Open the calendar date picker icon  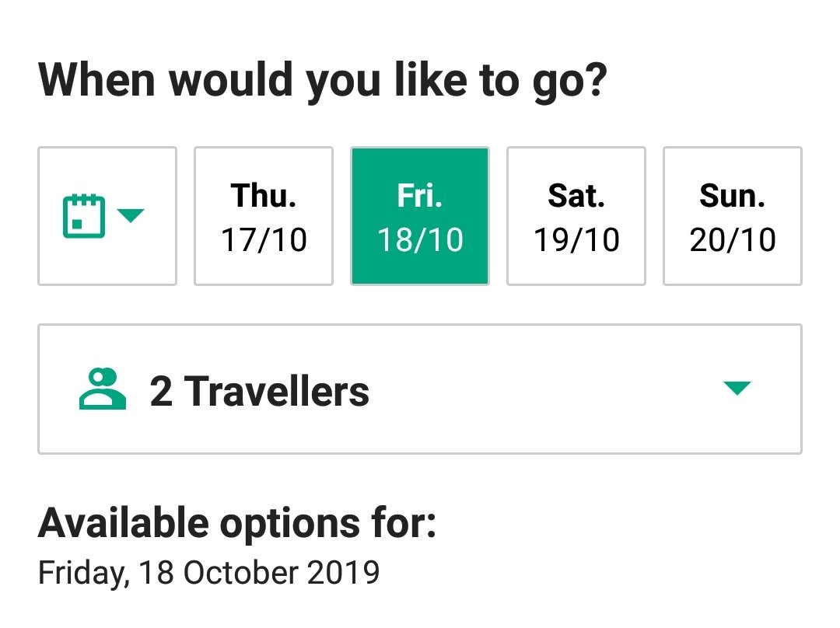point(83,216)
